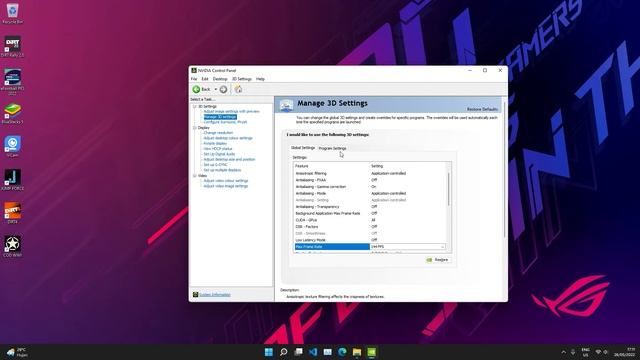
Task: Select the Anisotropic filtering row
Action: (370, 173)
